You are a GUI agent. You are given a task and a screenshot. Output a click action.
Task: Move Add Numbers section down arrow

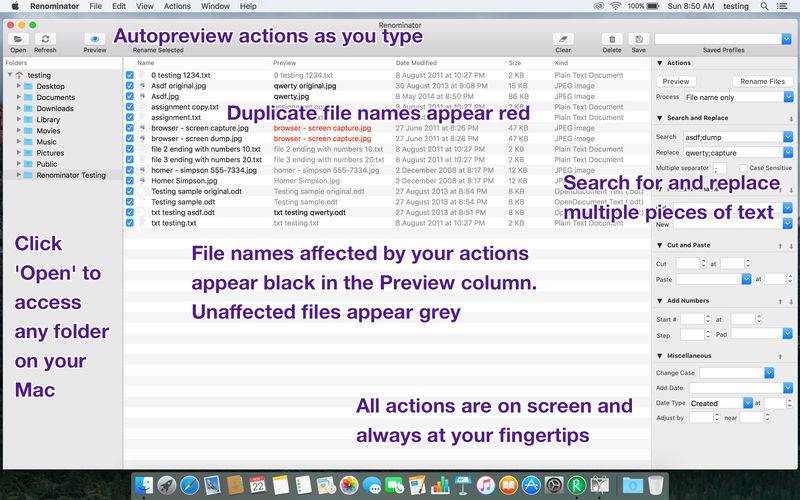point(791,302)
